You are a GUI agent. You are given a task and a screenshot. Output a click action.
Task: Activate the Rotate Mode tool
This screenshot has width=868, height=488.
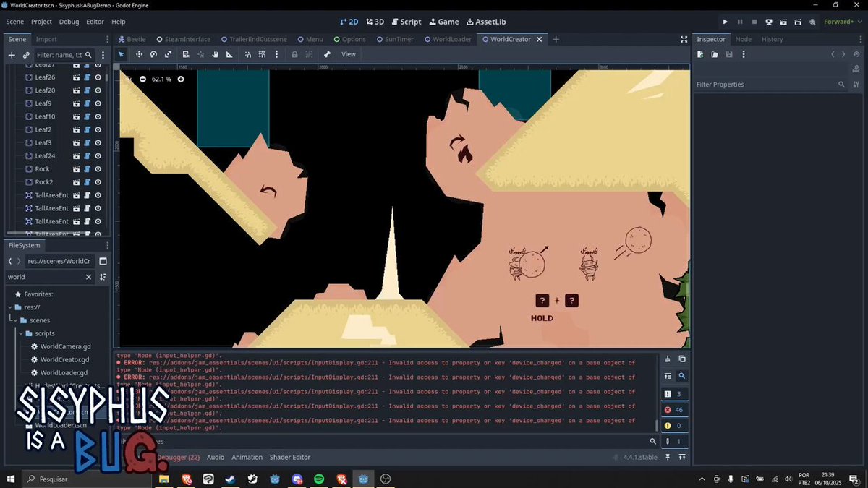pyautogui.click(x=153, y=54)
